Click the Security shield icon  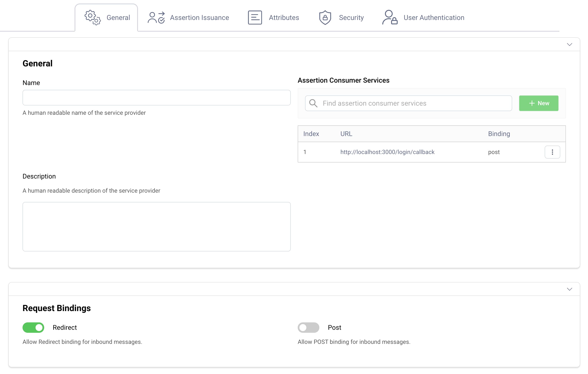pyautogui.click(x=325, y=17)
